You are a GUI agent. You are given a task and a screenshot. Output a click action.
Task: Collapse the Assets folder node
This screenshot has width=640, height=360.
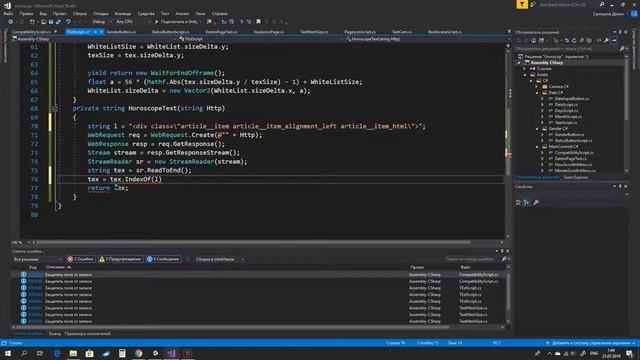click(525, 75)
